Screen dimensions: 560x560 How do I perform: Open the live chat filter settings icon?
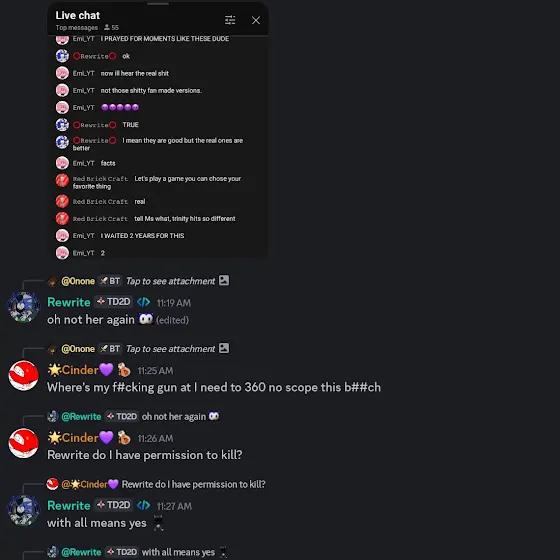coord(230,20)
